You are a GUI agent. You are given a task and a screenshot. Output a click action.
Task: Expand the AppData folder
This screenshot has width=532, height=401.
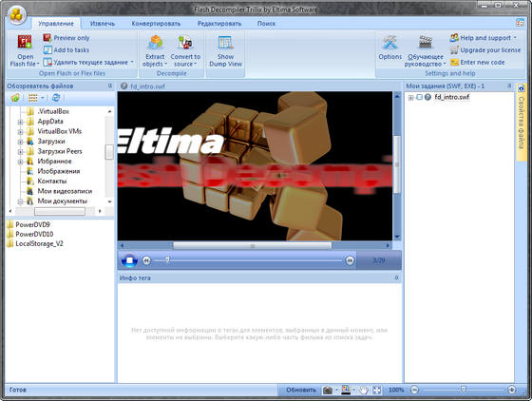click(20, 122)
